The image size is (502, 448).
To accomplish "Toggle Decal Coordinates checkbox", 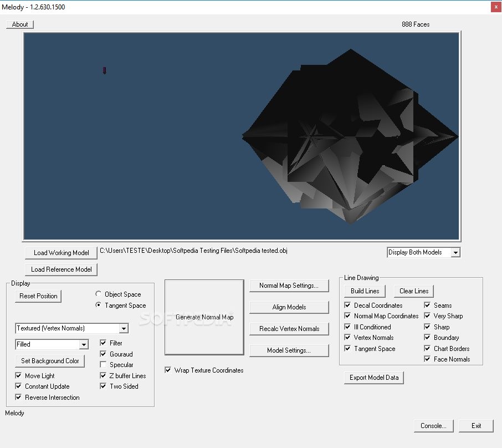I will 347,305.
